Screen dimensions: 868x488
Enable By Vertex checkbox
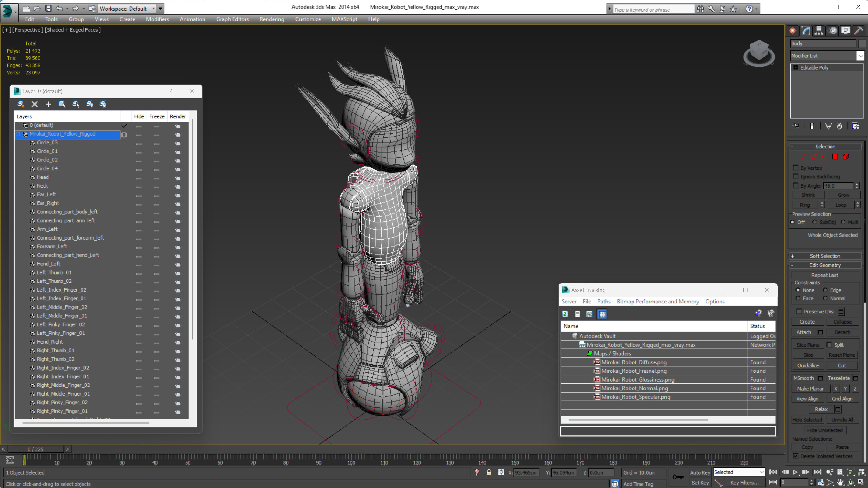coord(796,168)
